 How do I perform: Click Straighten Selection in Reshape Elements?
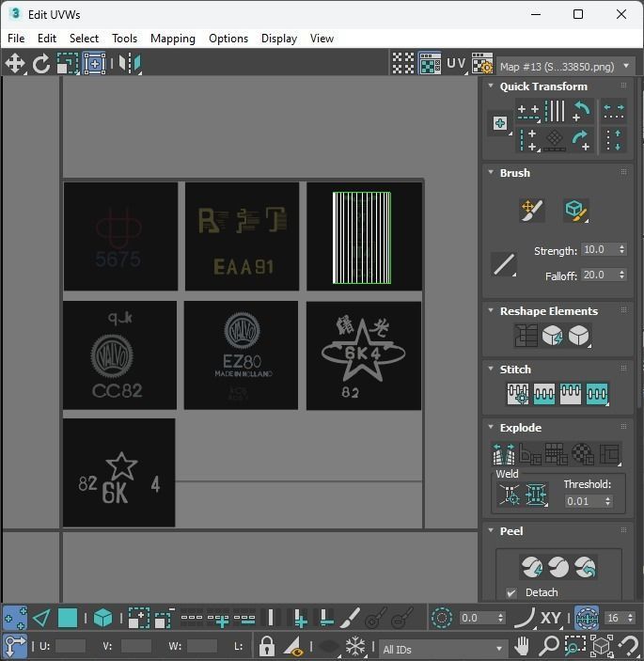526,336
